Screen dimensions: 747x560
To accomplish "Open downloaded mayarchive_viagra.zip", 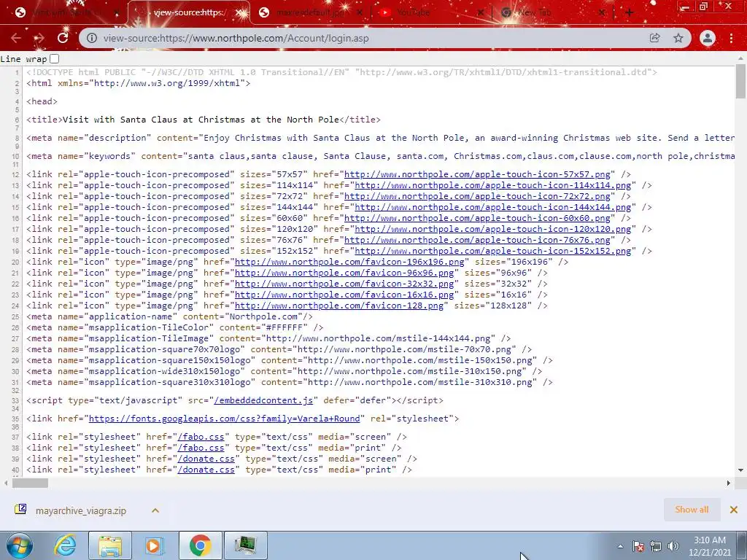I will [80, 510].
